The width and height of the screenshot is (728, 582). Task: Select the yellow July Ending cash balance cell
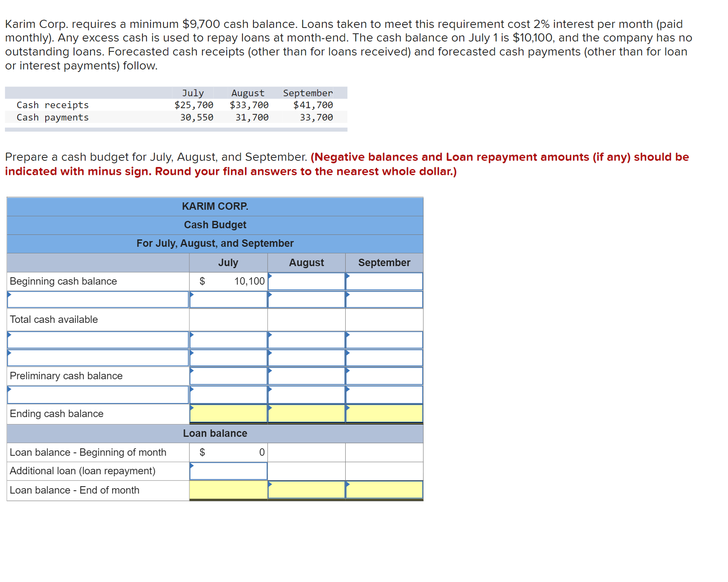pos(228,414)
